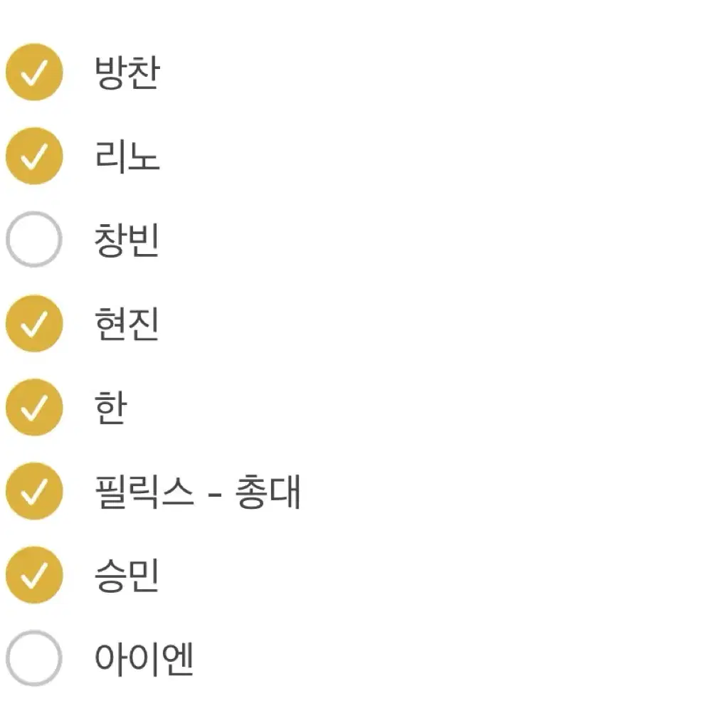This screenshot has width=728, height=728.
Task: Toggle off the 한 checkbox
Action: point(34,407)
